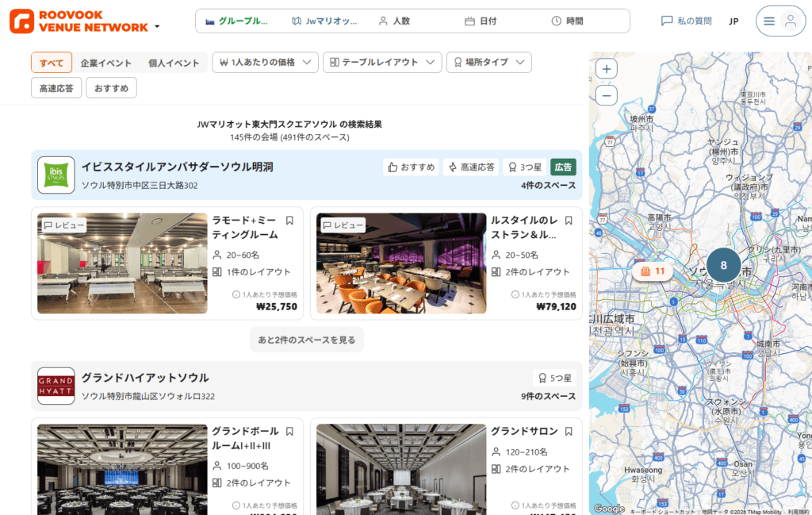Expand the テーブルレイアウト dropdown
Screen dimensions: 812x515
pyautogui.click(x=382, y=62)
